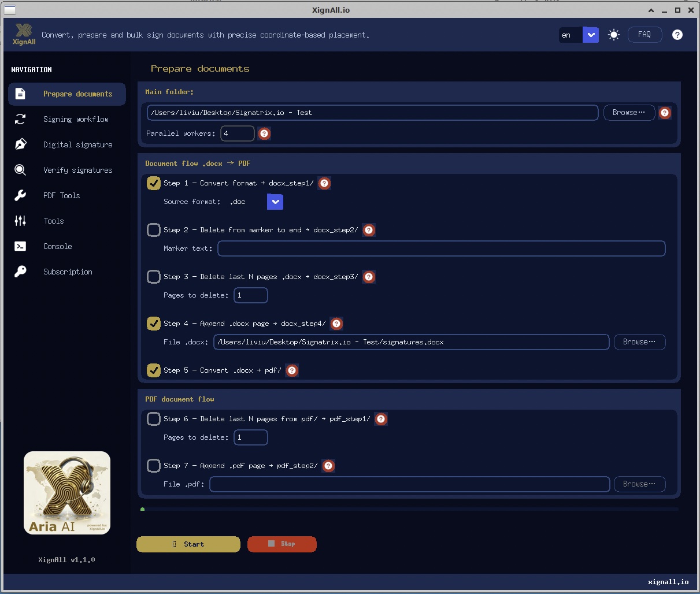Click the Digital signature pen icon

click(20, 144)
